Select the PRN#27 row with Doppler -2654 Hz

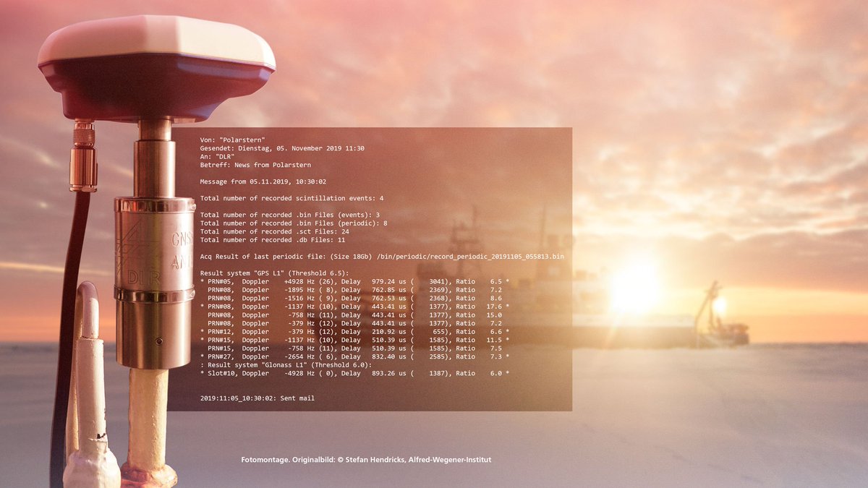(354, 357)
